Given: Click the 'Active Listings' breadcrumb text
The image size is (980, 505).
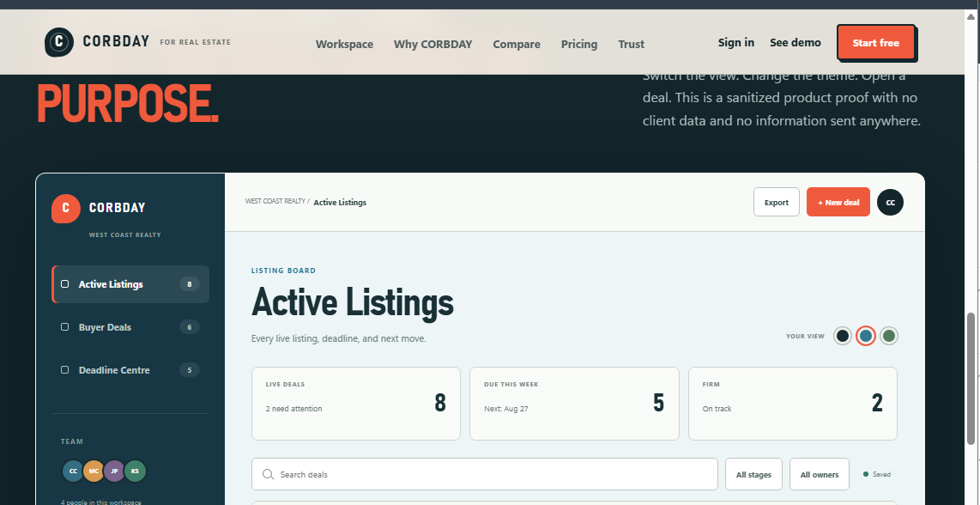Looking at the screenshot, I should point(340,202).
